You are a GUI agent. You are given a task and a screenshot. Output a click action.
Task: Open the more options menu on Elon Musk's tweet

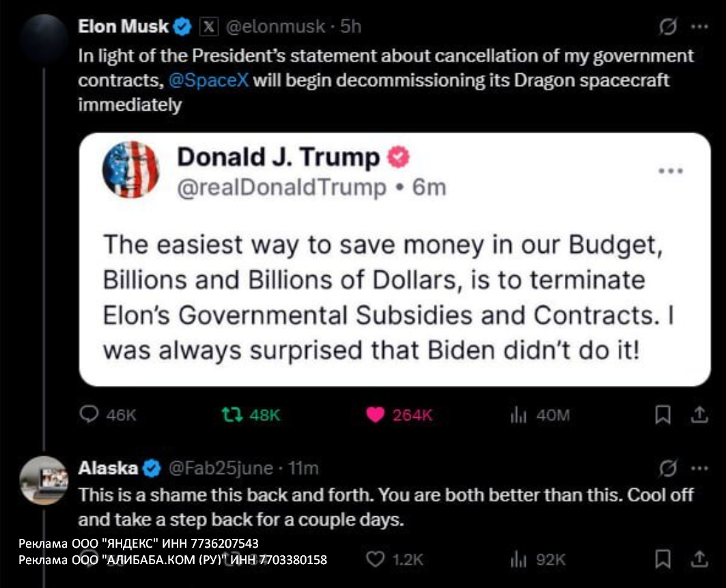[x=699, y=27]
